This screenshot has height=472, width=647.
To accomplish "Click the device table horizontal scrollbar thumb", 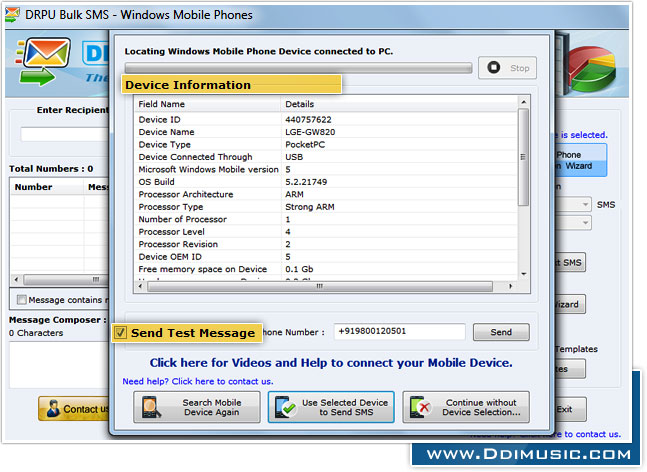I will pos(320,286).
